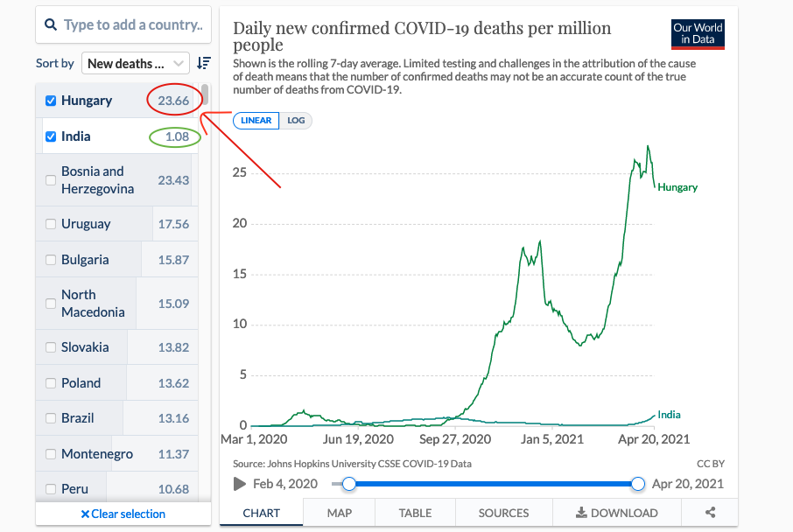Open the Sort by New deaths dropdown

135,63
